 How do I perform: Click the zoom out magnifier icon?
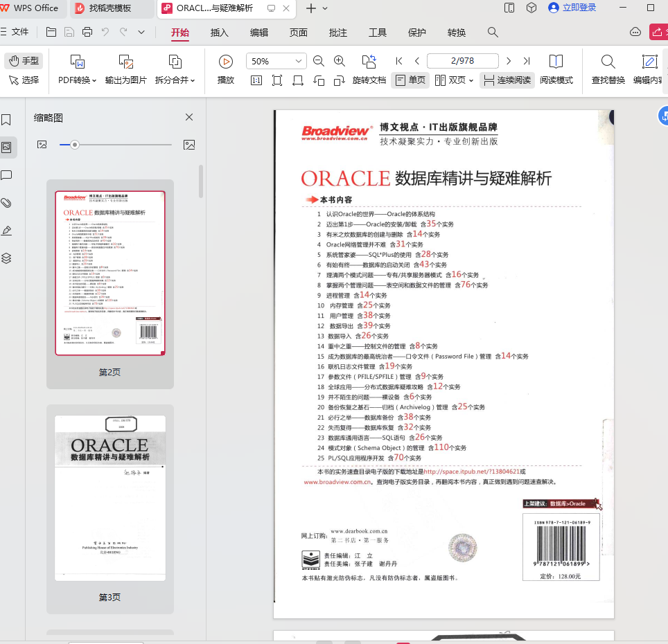point(319,61)
